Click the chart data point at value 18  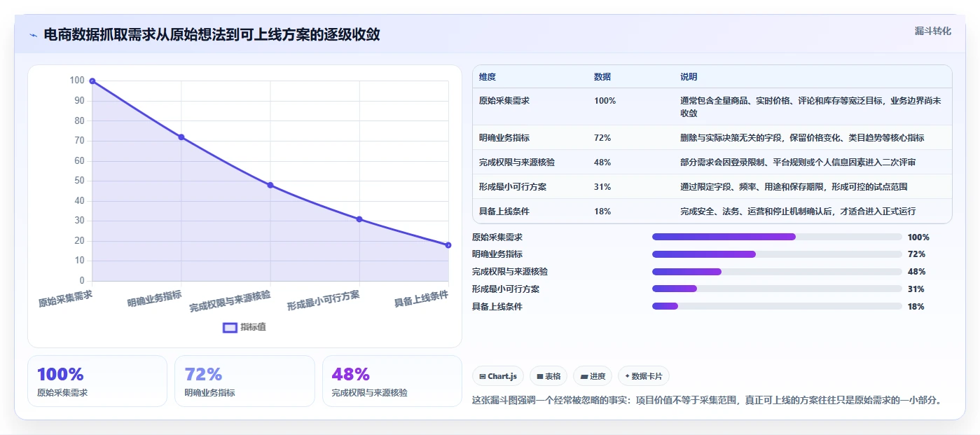tap(448, 245)
